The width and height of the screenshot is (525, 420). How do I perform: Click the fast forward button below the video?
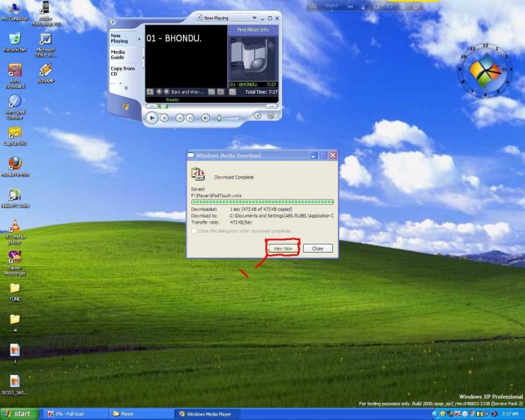point(271,106)
